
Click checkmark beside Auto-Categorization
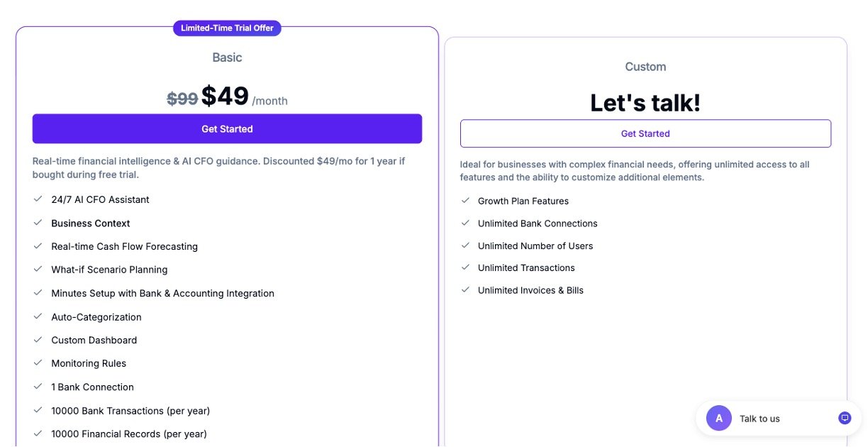(38, 316)
